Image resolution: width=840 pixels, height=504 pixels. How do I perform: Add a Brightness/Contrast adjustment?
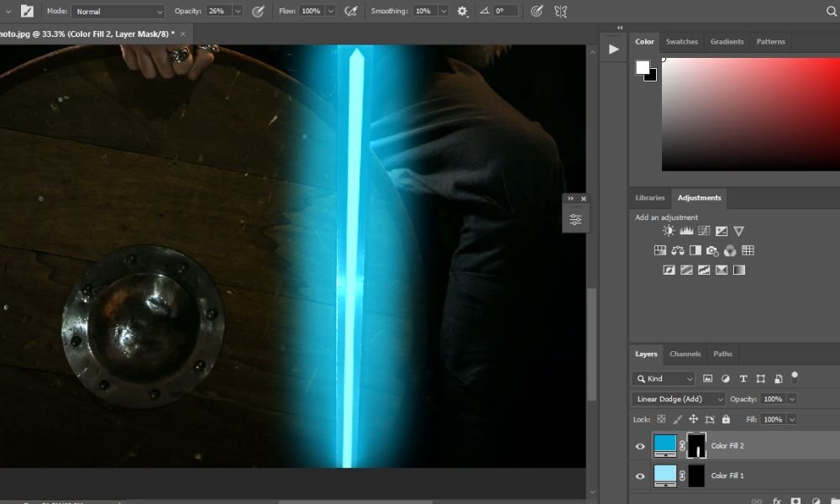(668, 231)
